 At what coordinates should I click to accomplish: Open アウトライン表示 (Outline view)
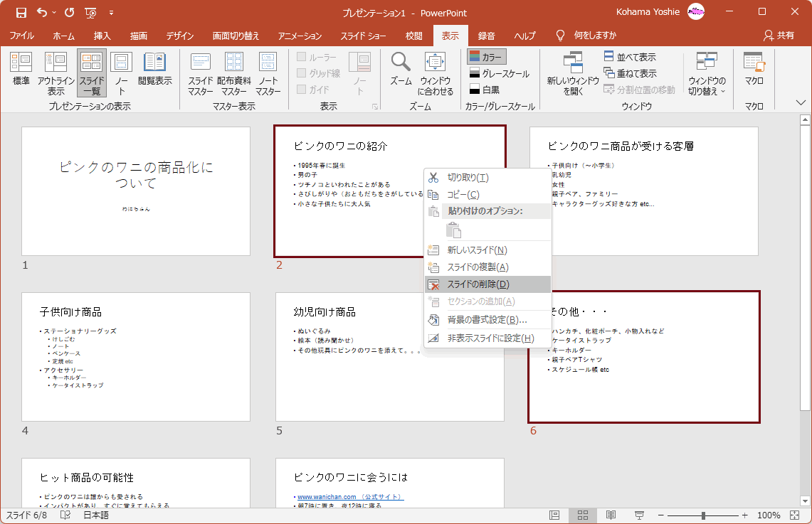coord(56,73)
